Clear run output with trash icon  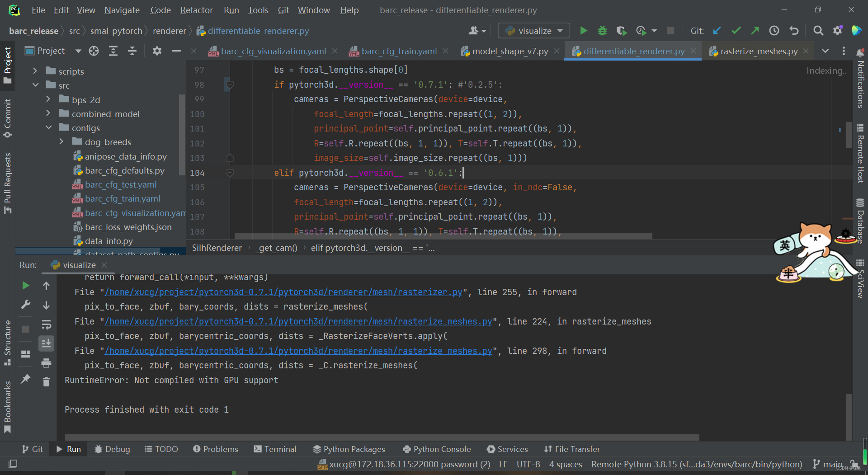[x=46, y=382]
